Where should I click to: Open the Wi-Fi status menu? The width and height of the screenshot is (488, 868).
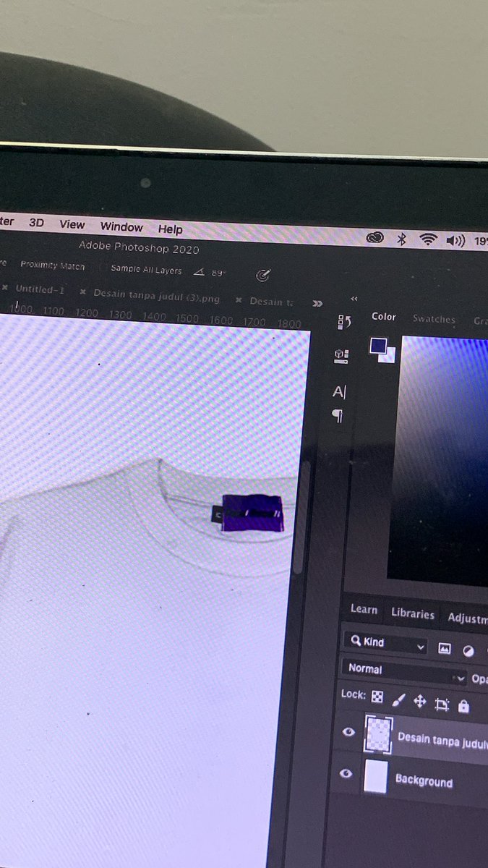point(429,239)
